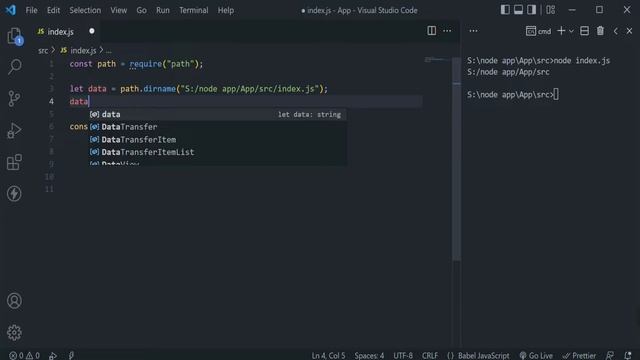Screen dimensions: 640x360
Task: Open the Search view
Action: (14, 67)
